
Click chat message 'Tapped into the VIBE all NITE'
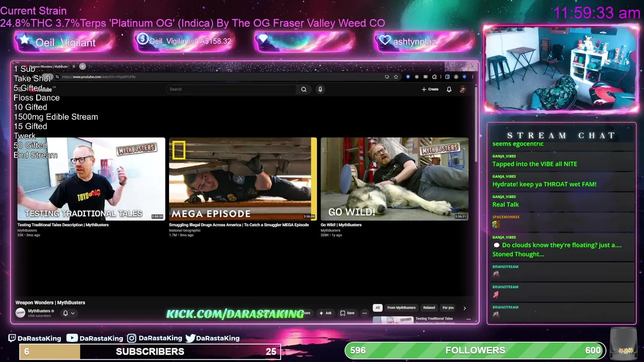[x=534, y=164]
